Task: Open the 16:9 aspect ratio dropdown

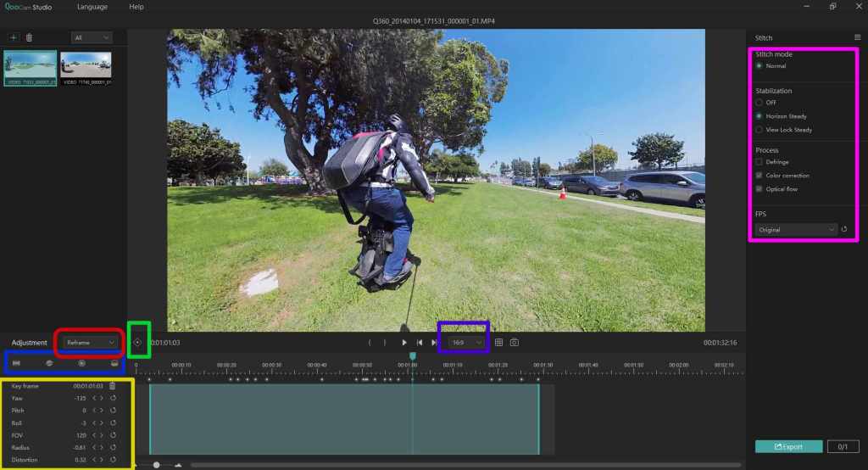Action: (466, 343)
